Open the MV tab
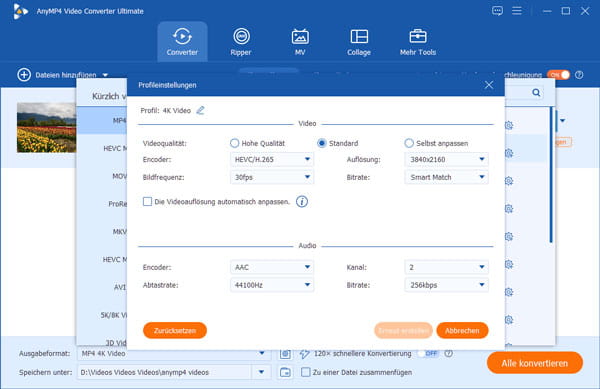Image resolution: width=600 pixels, height=389 pixels. [x=300, y=42]
